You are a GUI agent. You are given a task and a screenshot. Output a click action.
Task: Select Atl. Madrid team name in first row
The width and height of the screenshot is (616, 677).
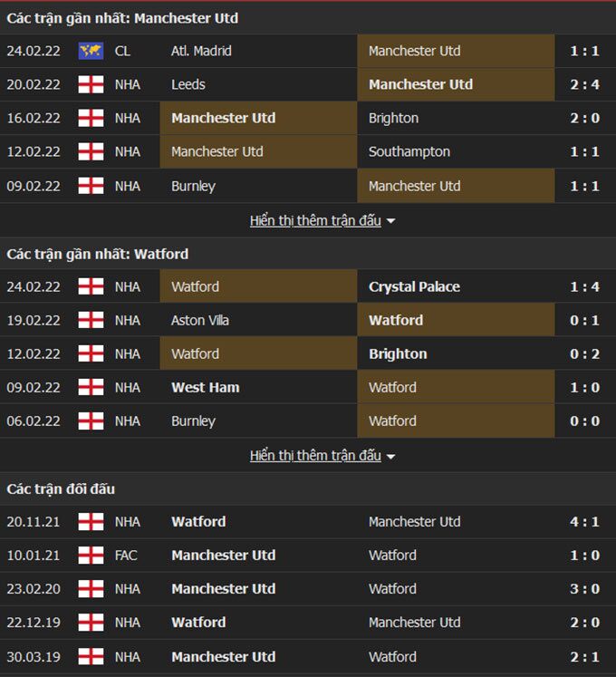(x=201, y=51)
